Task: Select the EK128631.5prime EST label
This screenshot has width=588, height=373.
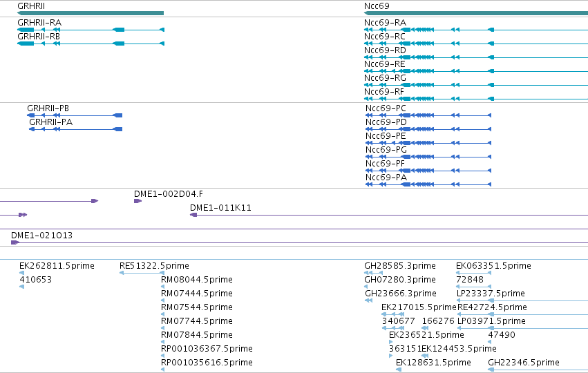Action: pyautogui.click(x=433, y=363)
